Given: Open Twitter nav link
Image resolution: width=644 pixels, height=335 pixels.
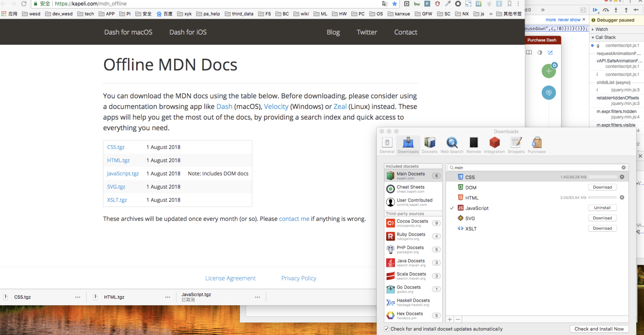Looking at the screenshot, I should click(367, 32).
